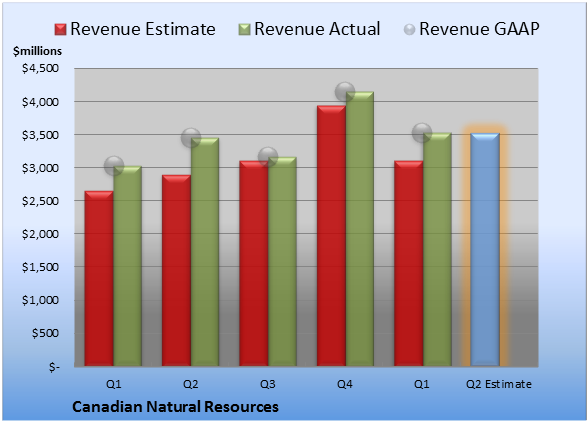
Task: Click the '$500' axis value
Action: click(45, 333)
